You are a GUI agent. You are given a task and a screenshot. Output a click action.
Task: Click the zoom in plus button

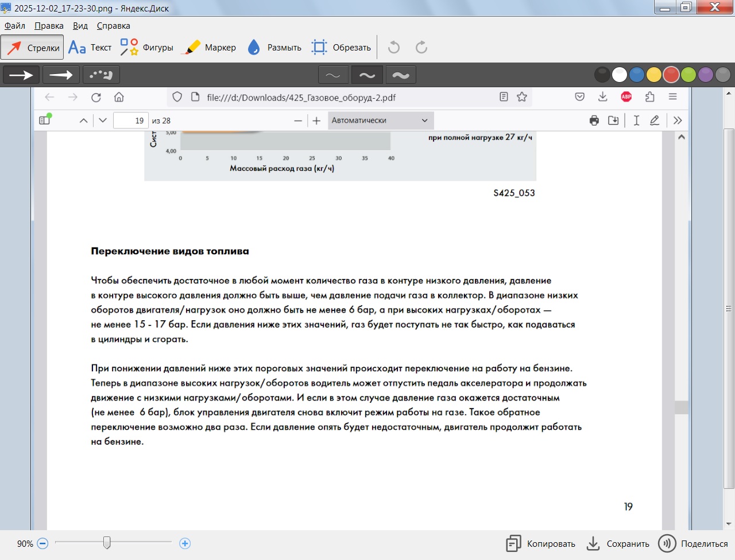185,543
